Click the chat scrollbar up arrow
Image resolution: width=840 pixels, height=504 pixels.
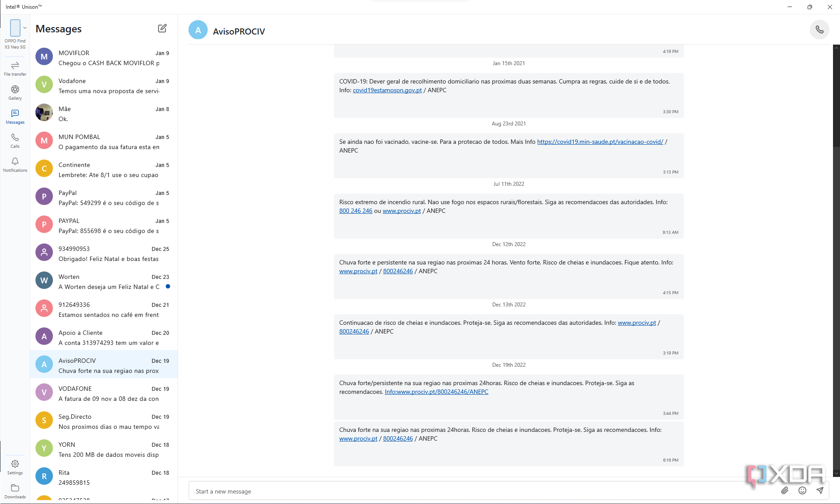(836, 48)
